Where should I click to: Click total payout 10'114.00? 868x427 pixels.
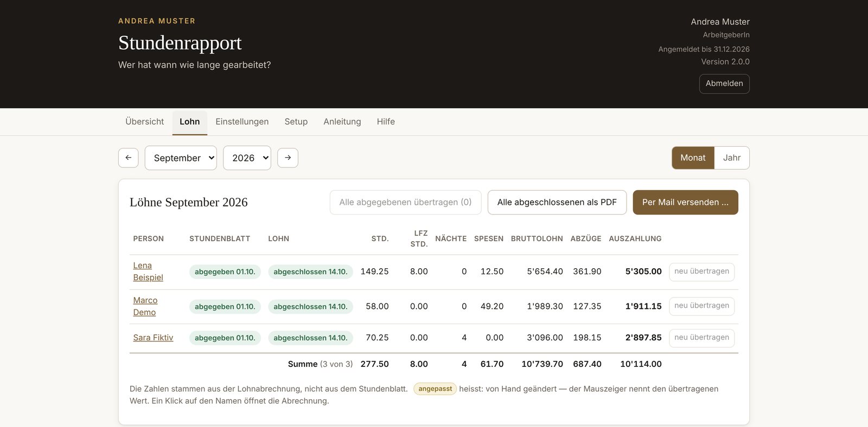641,364
